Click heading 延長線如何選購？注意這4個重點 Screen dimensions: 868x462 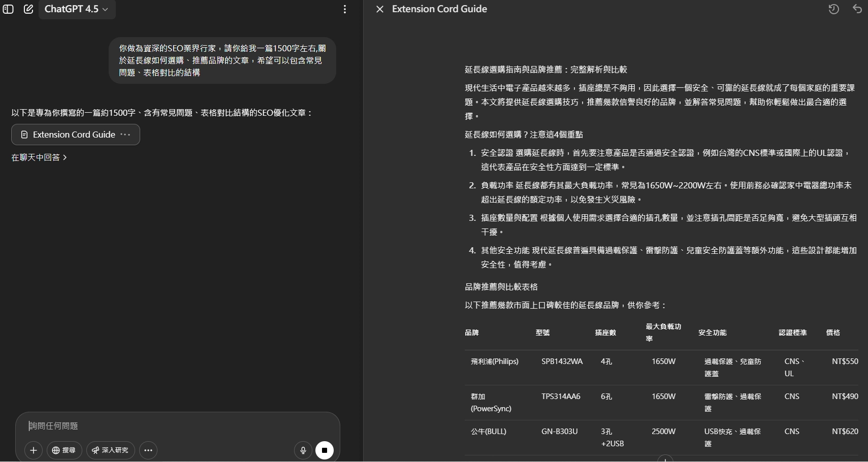tap(524, 135)
